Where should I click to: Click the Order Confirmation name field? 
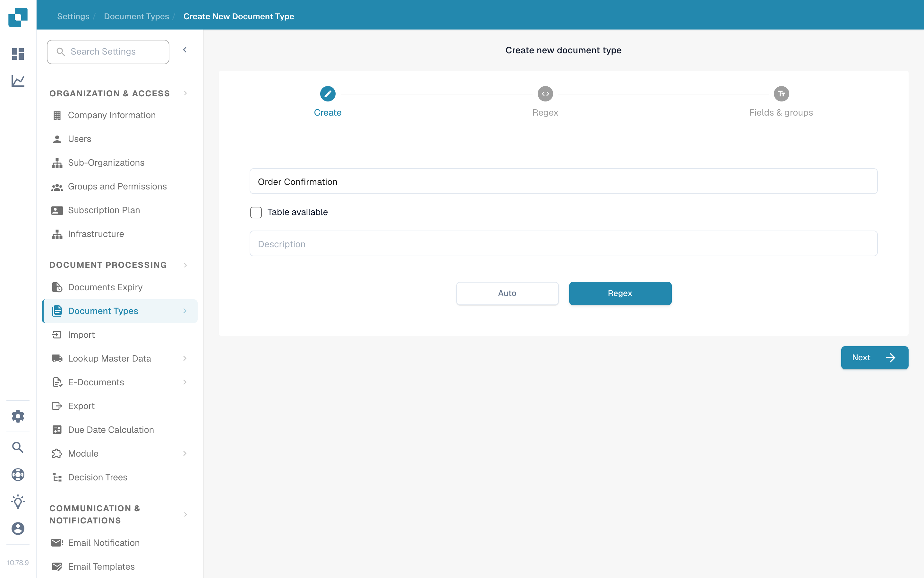point(564,181)
